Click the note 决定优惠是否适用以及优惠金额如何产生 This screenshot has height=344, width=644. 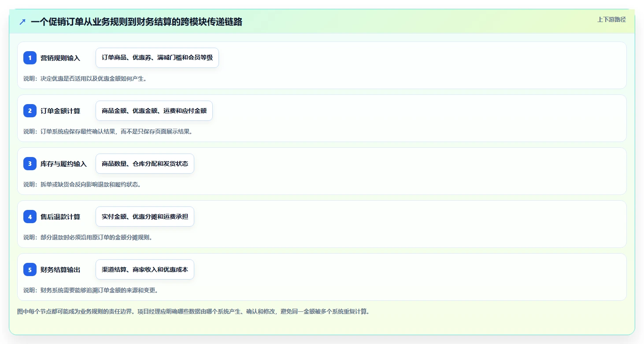[x=85, y=79]
